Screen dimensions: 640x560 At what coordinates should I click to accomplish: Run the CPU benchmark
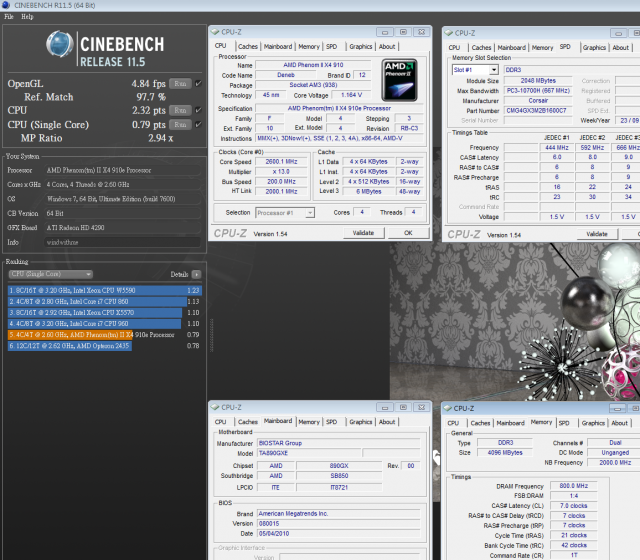180,110
